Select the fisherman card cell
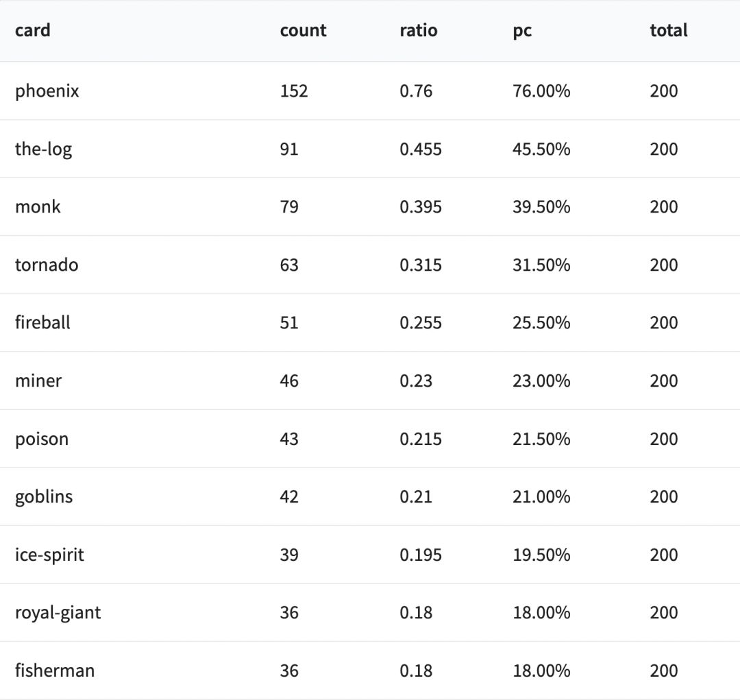740x700 pixels. click(x=55, y=671)
